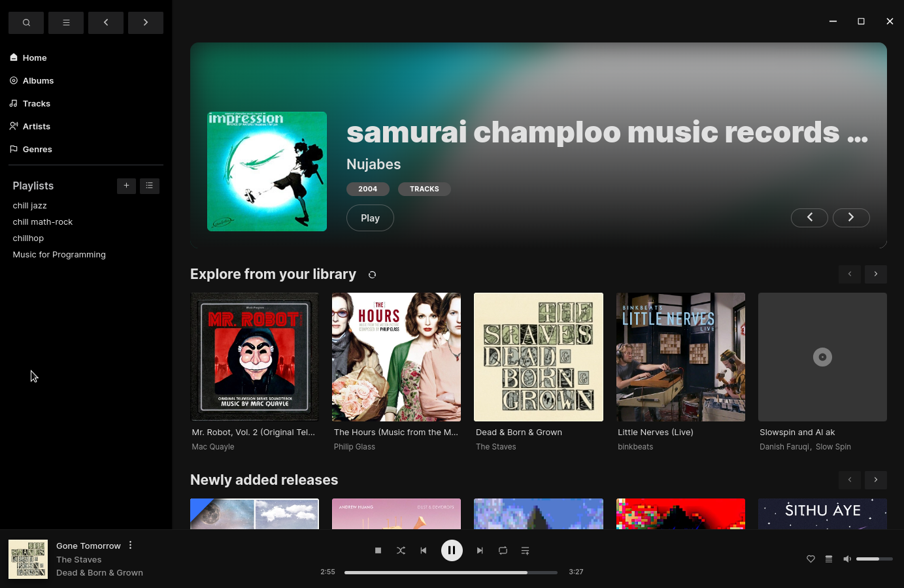Create a new playlist with plus icon
Image resolution: width=904 pixels, height=588 pixels.
127,186
